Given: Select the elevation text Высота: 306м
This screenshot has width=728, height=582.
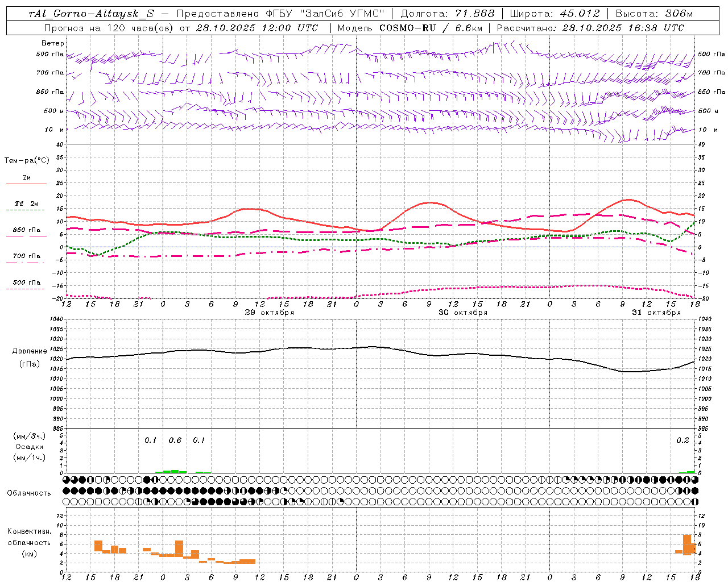Looking at the screenshot, I should click(x=655, y=14).
